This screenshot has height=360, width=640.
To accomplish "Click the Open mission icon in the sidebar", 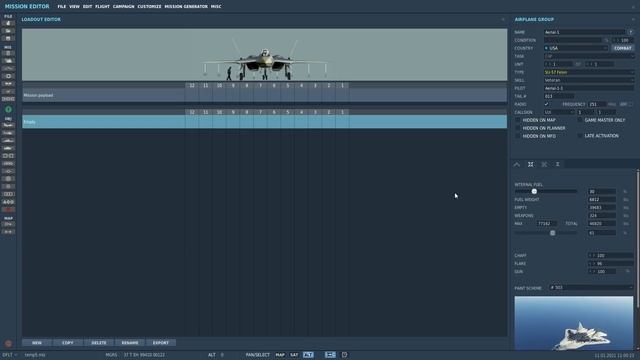I will tap(8, 31).
